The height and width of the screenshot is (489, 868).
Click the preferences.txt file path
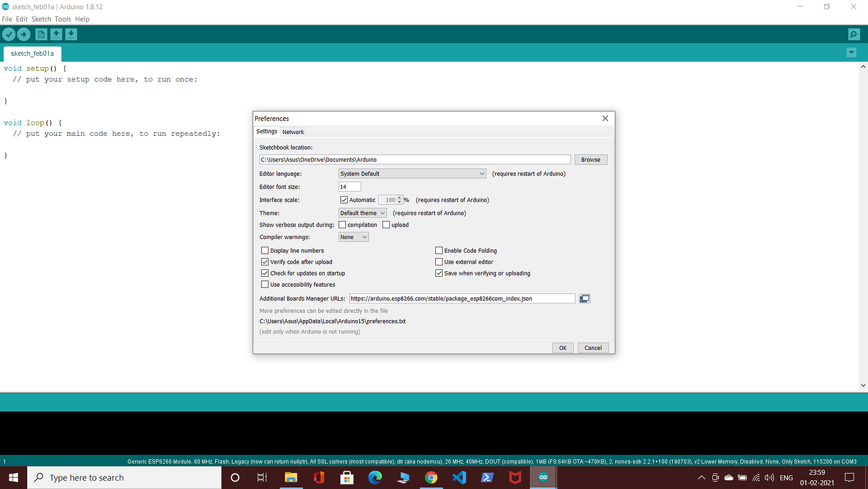[x=332, y=321]
